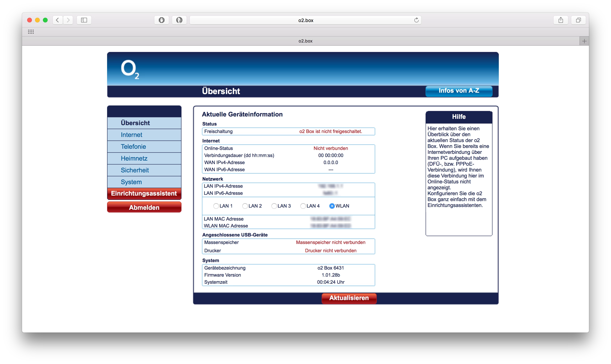Toggle the Safari sidebar icon
This screenshot has height=364, width=611.
point(84,20)
